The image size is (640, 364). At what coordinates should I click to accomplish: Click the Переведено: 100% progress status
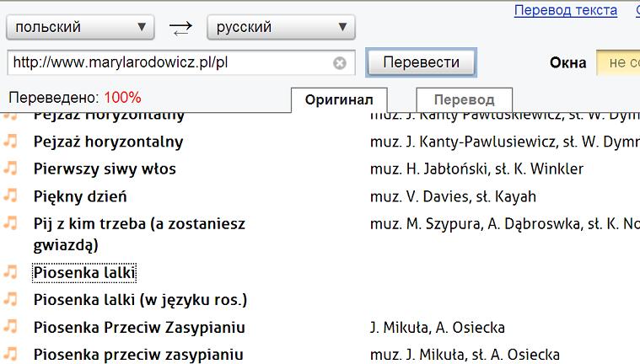point(75,98)
